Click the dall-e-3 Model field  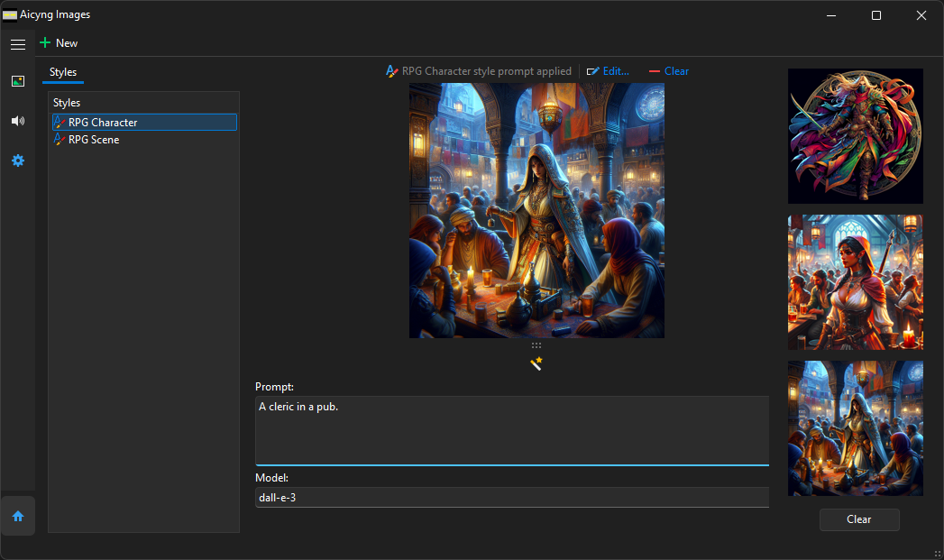[511, 497]
